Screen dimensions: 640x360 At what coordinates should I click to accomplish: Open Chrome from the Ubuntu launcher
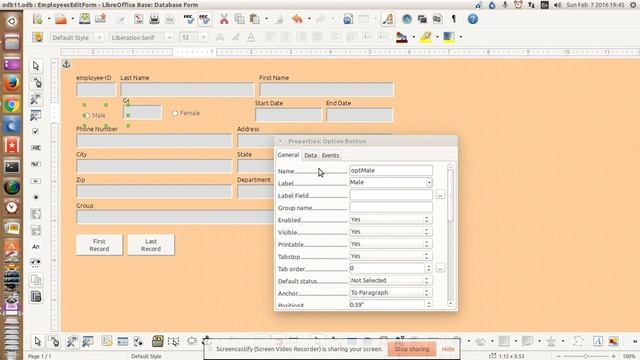pyautogui.click(x=11, y=105)
